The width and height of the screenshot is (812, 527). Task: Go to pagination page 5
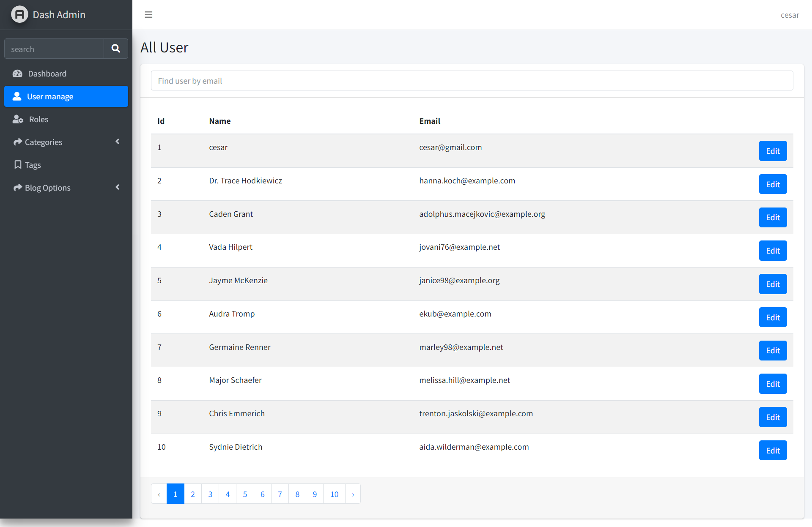(x=245, y=494)
